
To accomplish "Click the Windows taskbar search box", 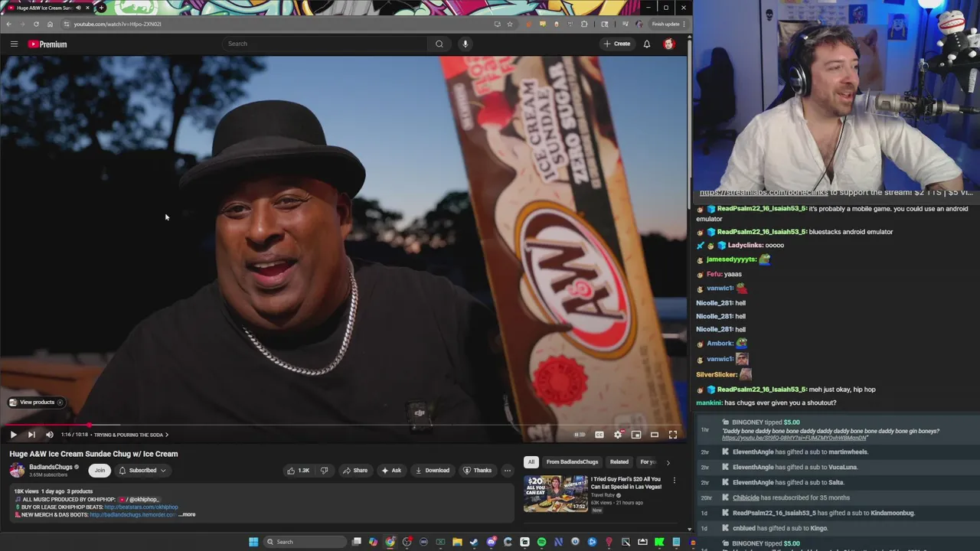I will click(x=305, y=542).
